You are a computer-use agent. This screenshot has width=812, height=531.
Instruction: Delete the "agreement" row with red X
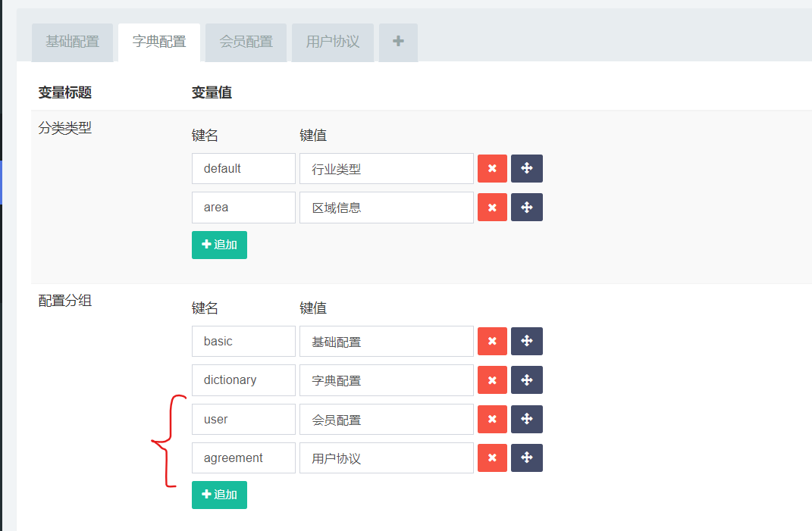492,458
